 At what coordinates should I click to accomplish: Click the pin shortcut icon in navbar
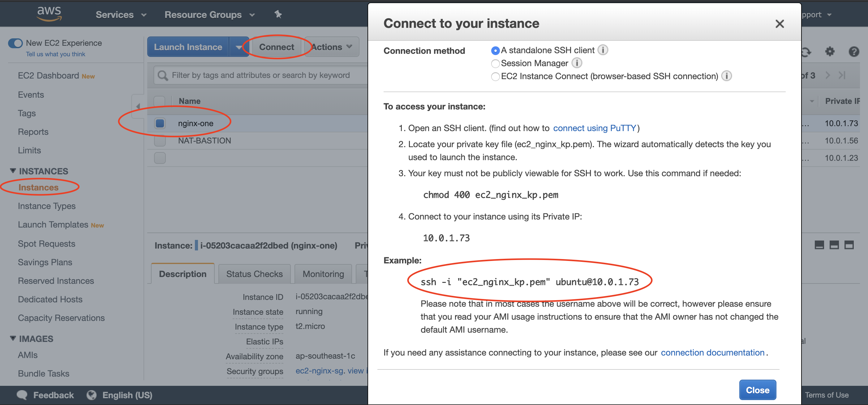pyautogui.click(x=278, y=14)
